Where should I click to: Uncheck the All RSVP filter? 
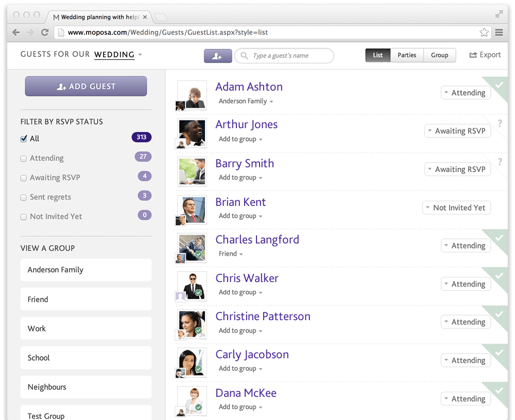(x=23, y=139)
